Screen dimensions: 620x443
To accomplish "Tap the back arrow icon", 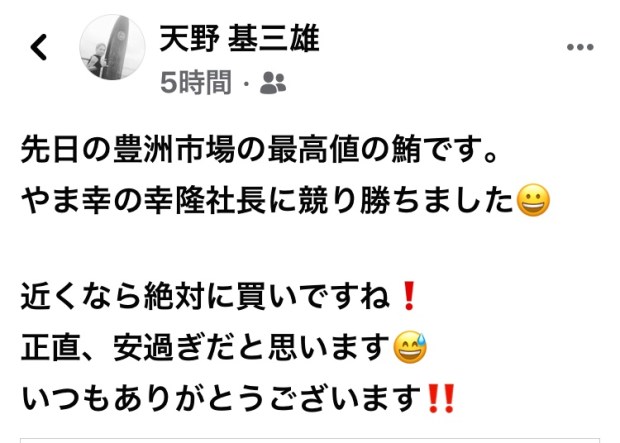I will [x=39, y=47].
